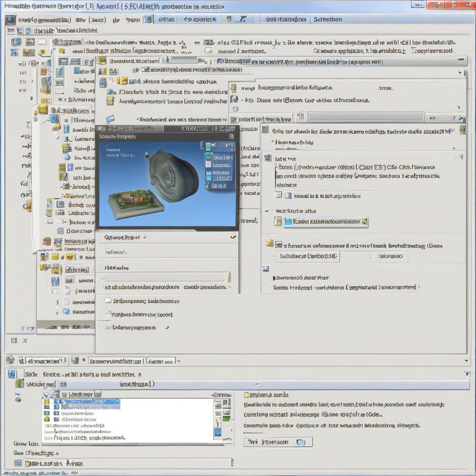Open the second tab in the bottom tab strip
476x476 pixels.
pyautogui.click(x=116, y=361)
